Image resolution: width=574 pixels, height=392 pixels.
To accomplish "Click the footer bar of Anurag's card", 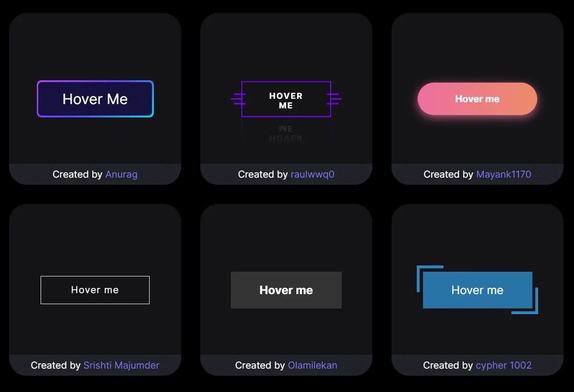I will (95, 174).
